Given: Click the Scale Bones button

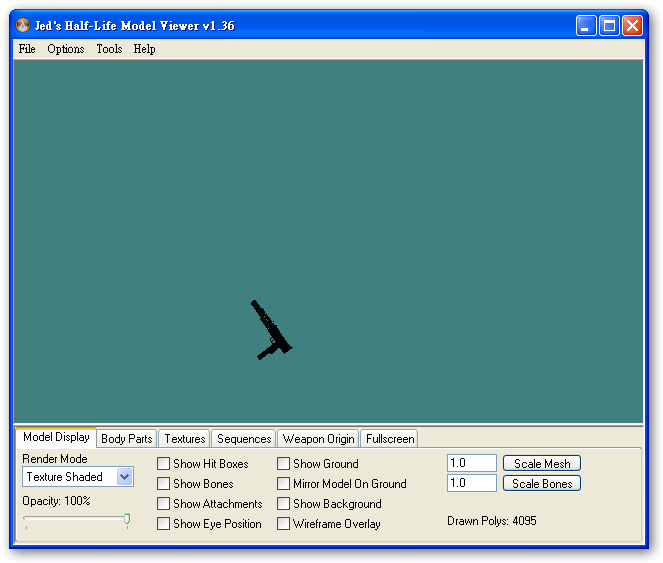Looking at the screenshot, I should point(542,483).
